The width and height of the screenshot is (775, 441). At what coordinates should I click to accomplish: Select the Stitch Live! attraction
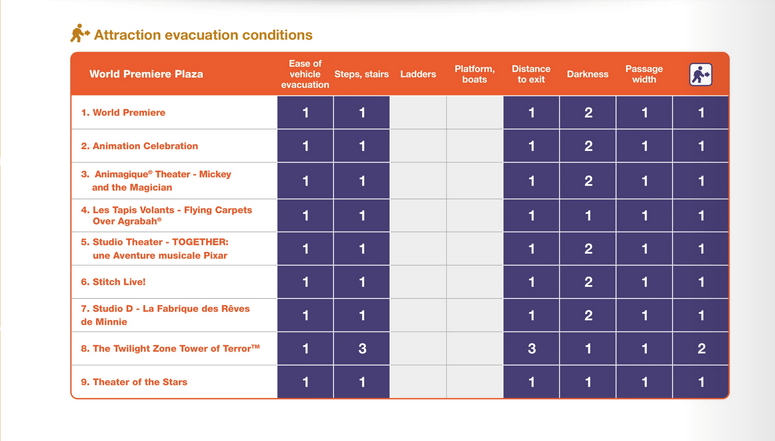tap(114, 282)
